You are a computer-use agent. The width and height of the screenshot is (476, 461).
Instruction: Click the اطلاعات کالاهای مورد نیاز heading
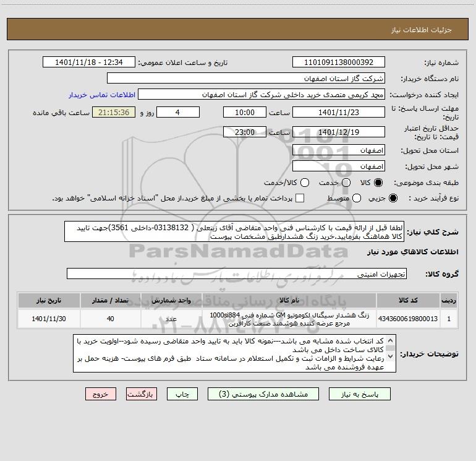coord(413,252)
